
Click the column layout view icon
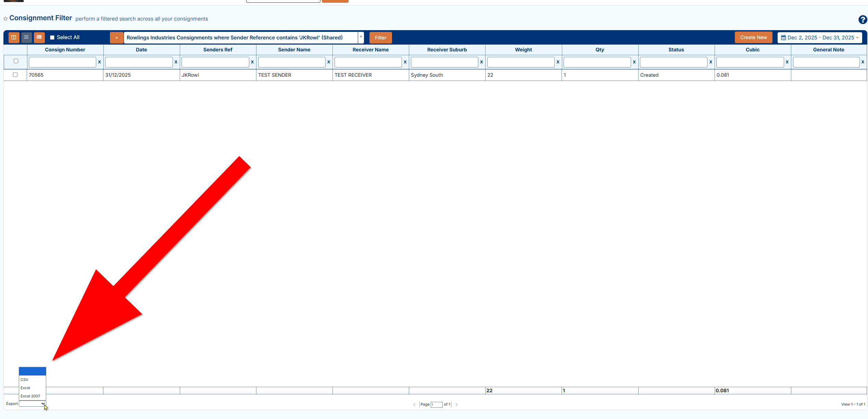click(14, 37)
